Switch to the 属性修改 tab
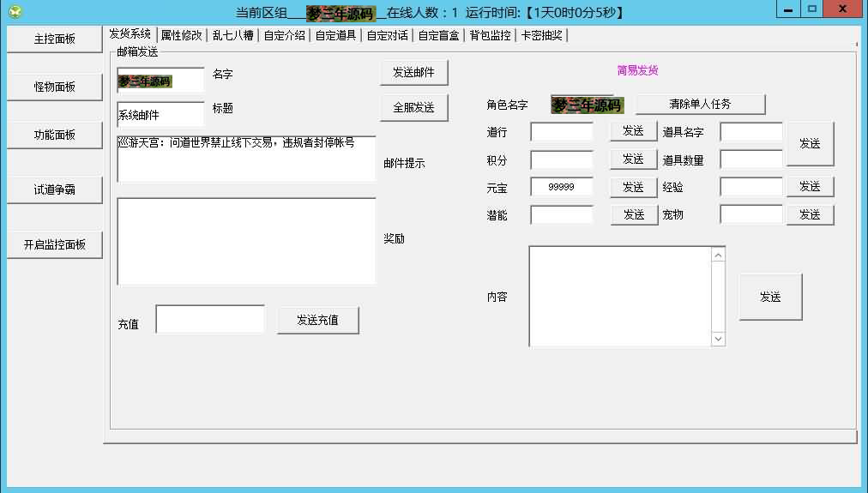868x493 pixels. point(182,35)
